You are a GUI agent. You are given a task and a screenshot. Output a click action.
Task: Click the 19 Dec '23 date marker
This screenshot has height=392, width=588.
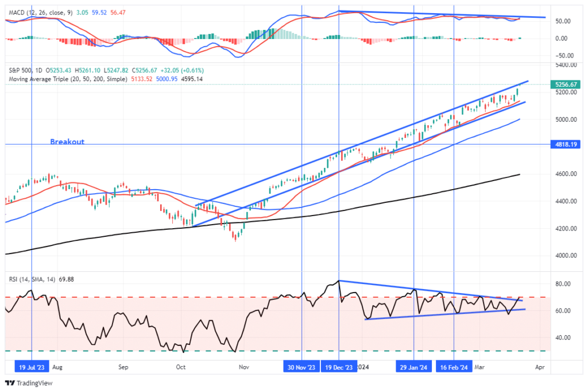tap(339, 366)
